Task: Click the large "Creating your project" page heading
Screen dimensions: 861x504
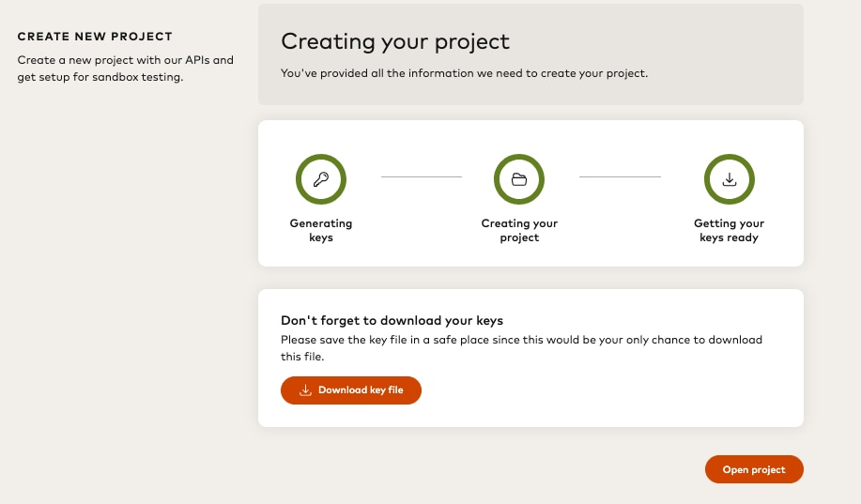Action: pos(395,41)
